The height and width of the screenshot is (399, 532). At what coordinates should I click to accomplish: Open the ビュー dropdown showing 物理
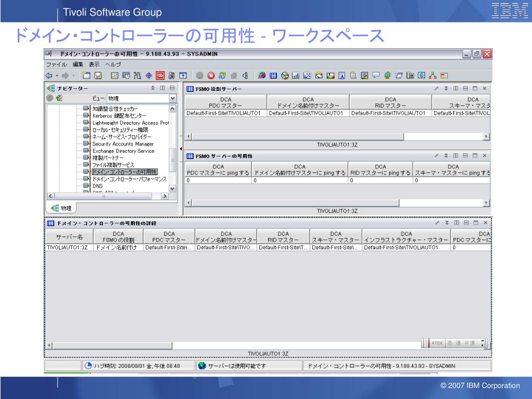(x=172, y=98)
